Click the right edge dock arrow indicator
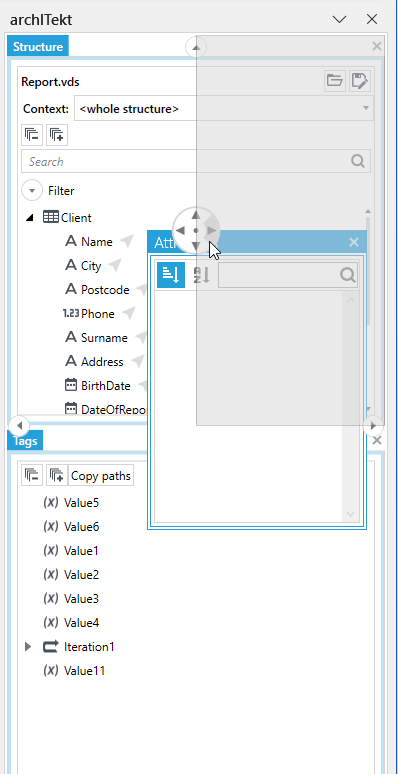Viewport: 398px width, 774px height. pos(373,425)
